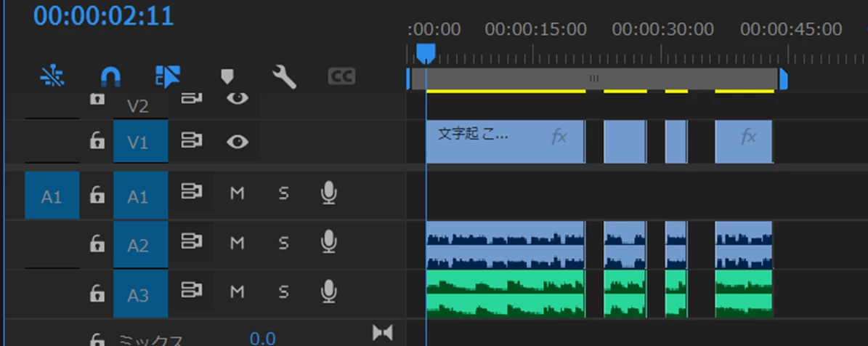The image size is (868, 346).
Task: Toggle lock on Mix track
Action: (97, 339)
